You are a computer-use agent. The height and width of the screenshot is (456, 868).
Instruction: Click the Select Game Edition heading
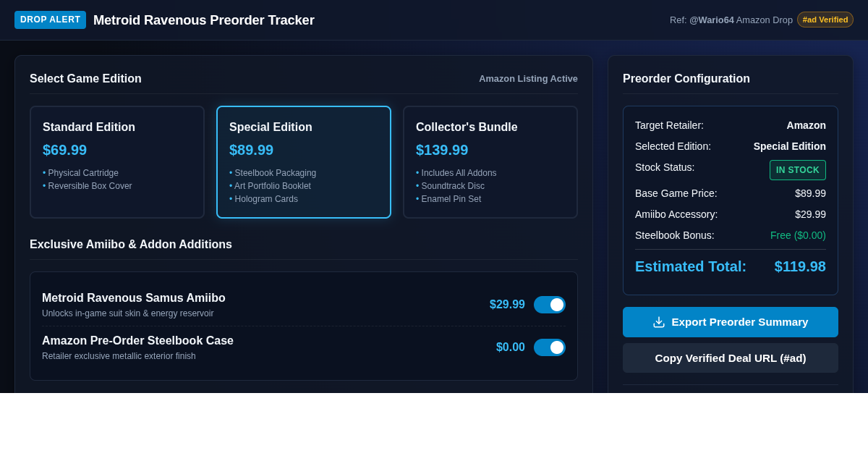pos(85,79)
